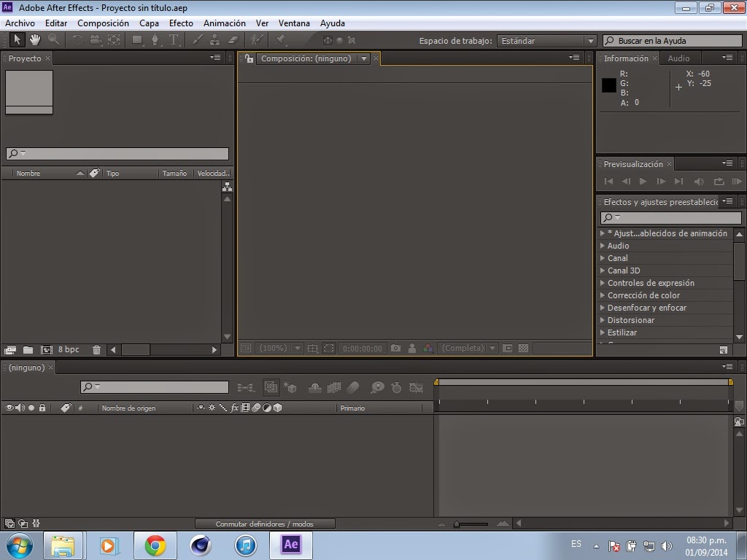Viewport: 747px width, 560px height.
Task: Open the Ventana menu
Action: click(294, 23)
